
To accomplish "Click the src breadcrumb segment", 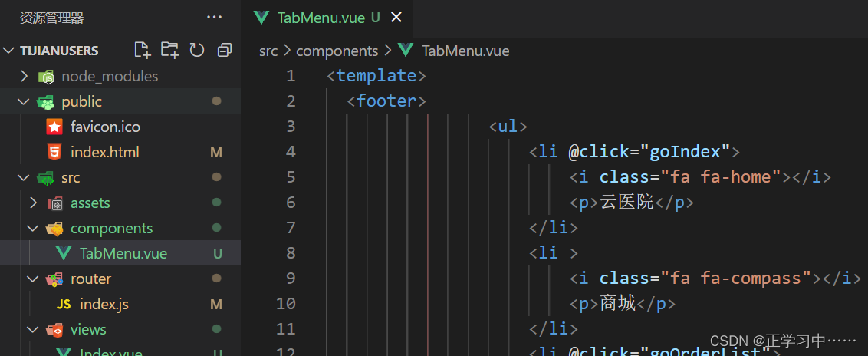I will pos(268,51).
